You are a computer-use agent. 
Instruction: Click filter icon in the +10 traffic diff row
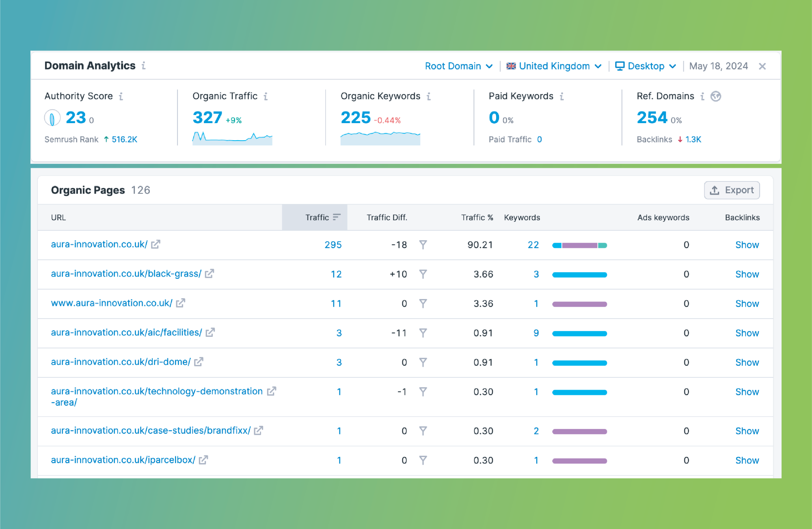click(x=423, y=274)
